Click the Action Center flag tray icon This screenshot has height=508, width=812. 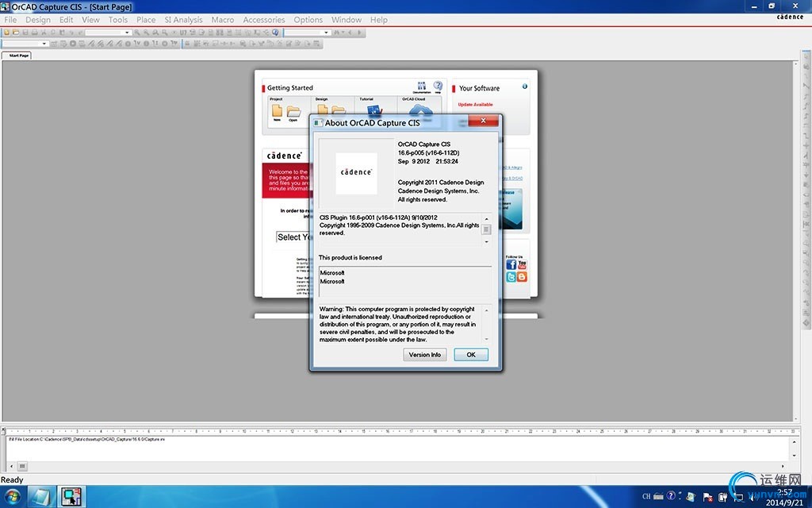tap(707, 497)
